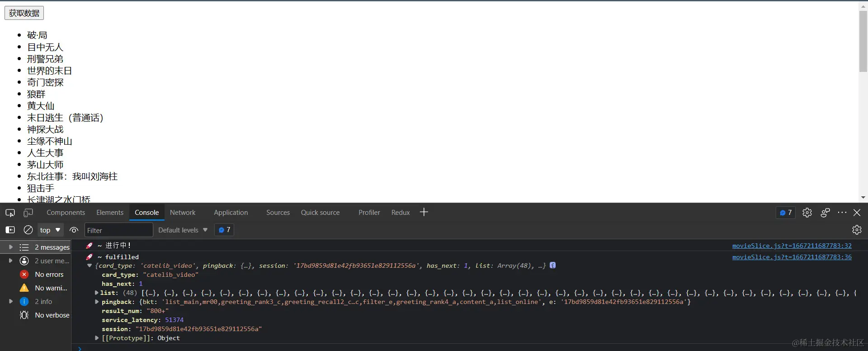868x351 pixels.
Task: Open DevTools settings gear in tab bar
Action: pyautogui.click(x=807, y=213)
